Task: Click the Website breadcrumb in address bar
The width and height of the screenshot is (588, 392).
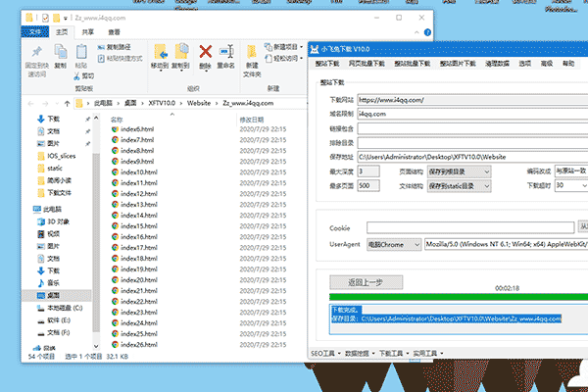Action: coord(199,103)
